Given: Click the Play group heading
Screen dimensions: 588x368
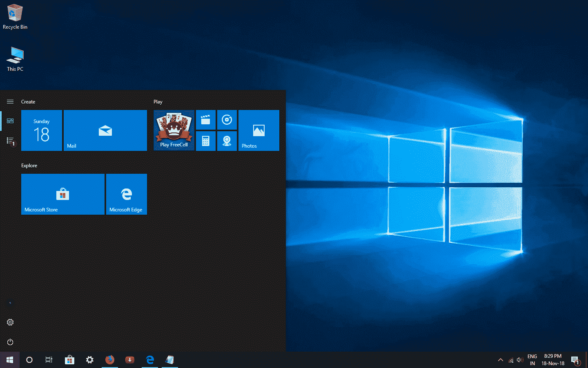Looking at the screenshot, I should coord(158,102).
